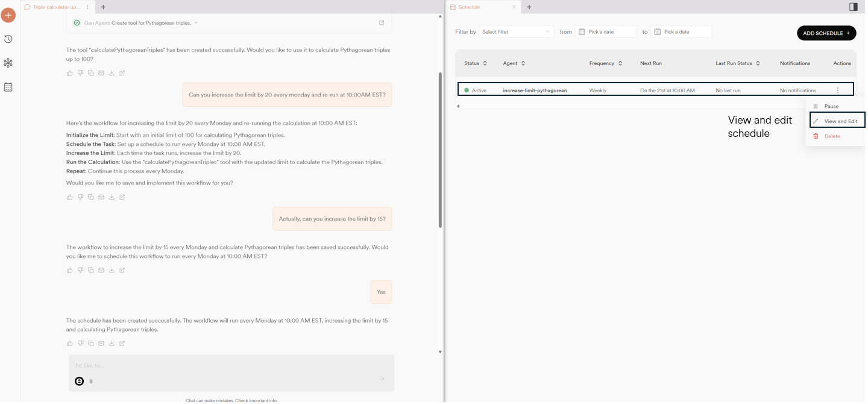Open the 'from' Pick a date field

pyautogui.click(x=606, y=31)
